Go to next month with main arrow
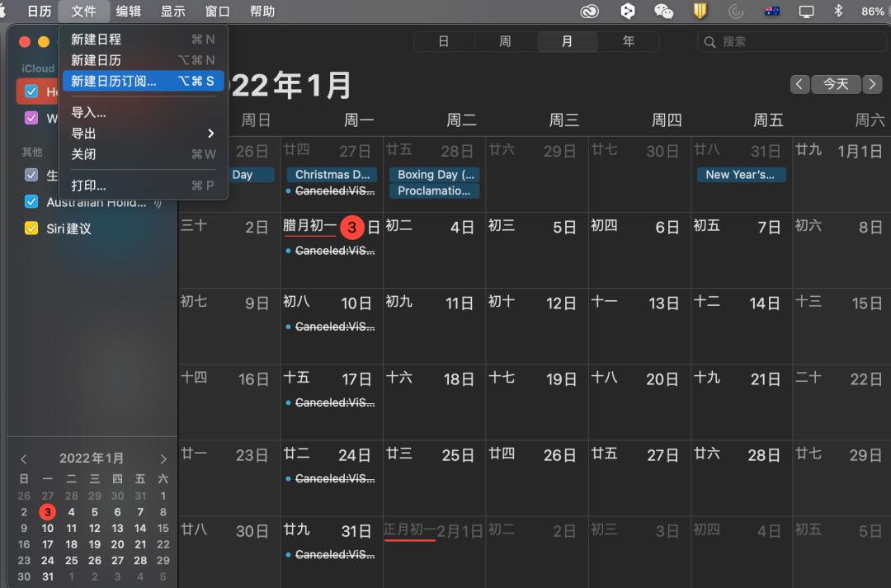Screen dimensions: 891x588 point(873,84)
